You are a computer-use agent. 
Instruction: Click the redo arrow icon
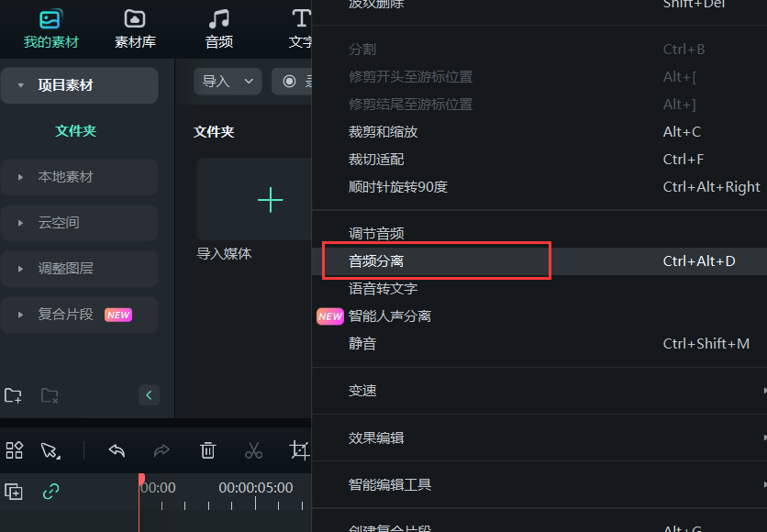pyautogui.click(x=161, y=450)
